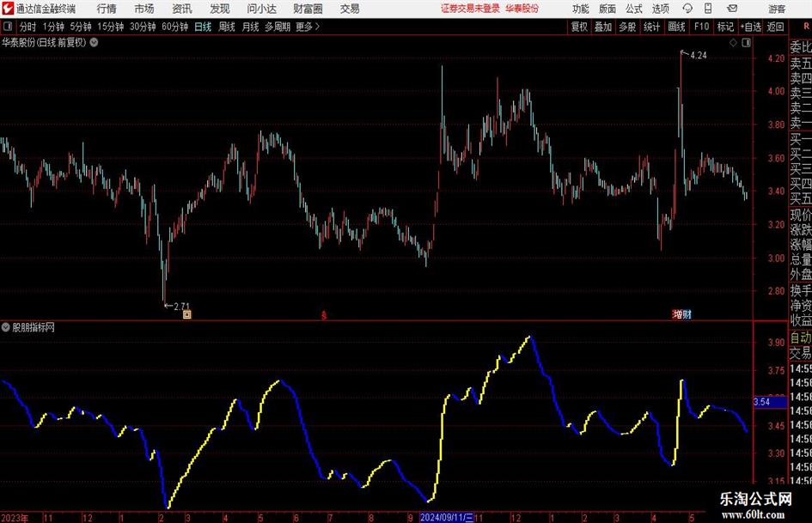Open dropdown beside 股朋指标网 indicator name

point(6,327)
